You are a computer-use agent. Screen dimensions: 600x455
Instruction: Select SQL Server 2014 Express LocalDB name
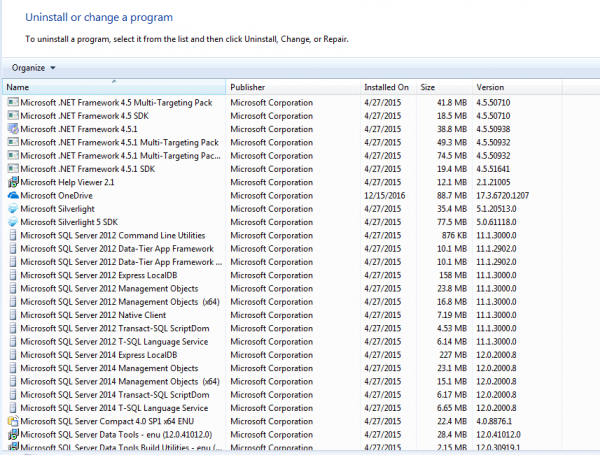coord(99,355)
